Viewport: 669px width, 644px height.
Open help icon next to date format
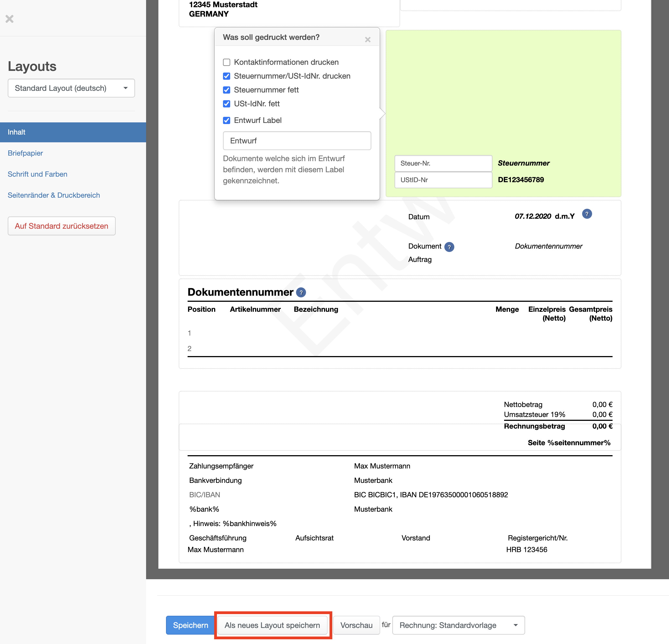pyautogui.click(x=587, y=214)
